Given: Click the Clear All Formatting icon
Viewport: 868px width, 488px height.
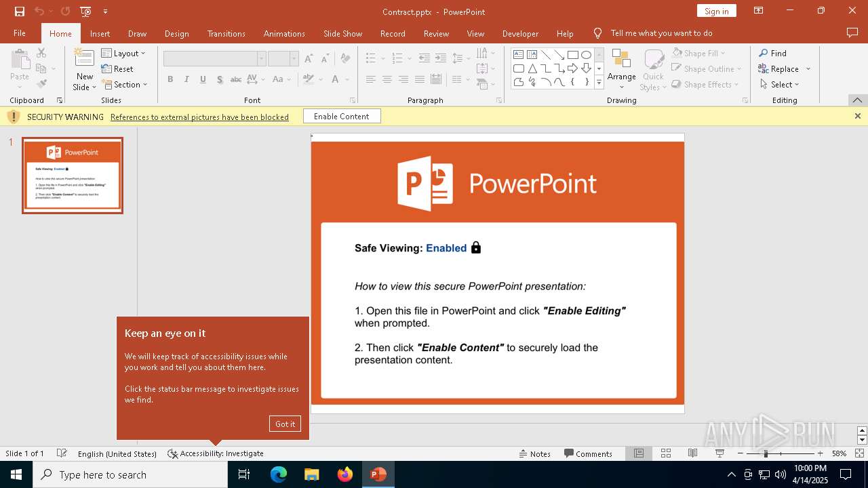Looking at the screenshot, I should point(346,58).
